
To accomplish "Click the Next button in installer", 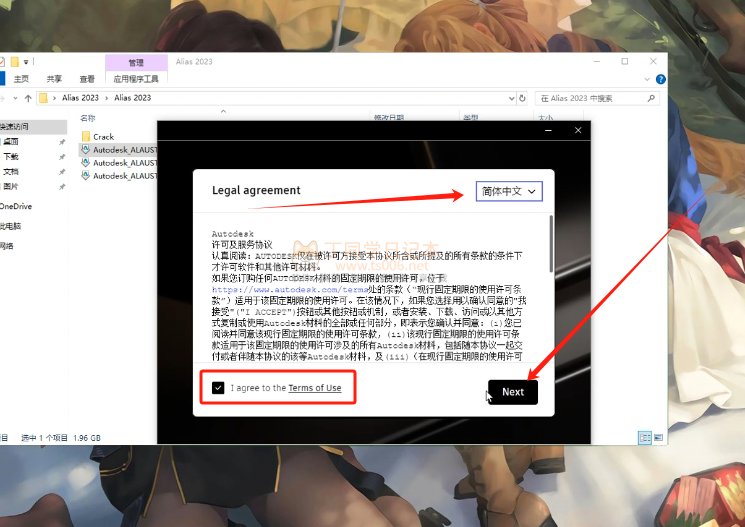I will click(x=513, y=392).
